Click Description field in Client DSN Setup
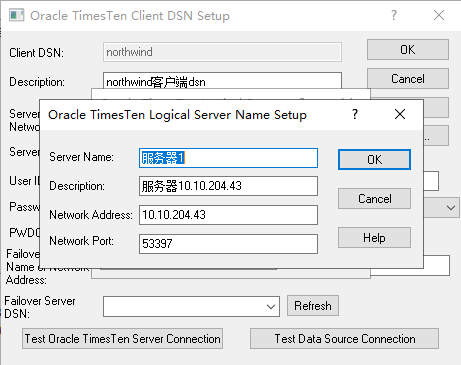Viewport: 461px width, 365px height. (222, 81)
